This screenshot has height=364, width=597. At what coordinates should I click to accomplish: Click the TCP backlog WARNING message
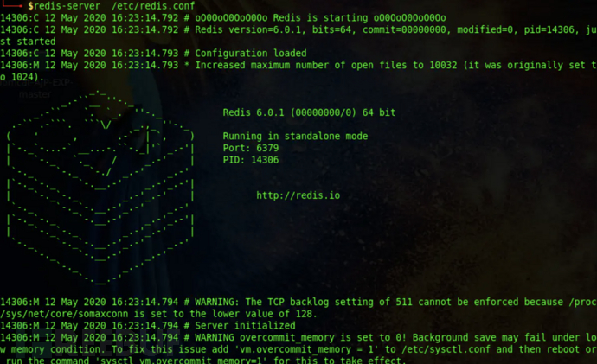(x=346, y=301)
